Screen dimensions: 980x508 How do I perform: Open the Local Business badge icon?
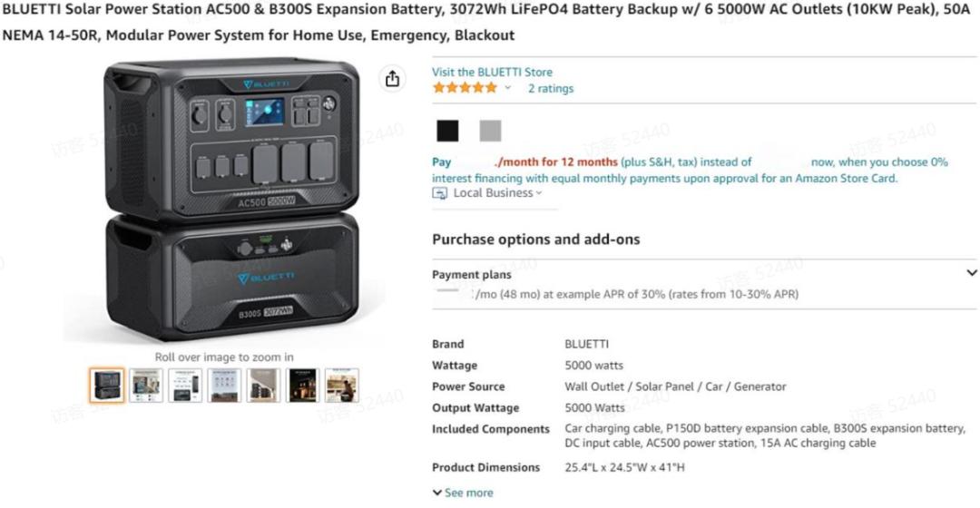coord(439,193)
